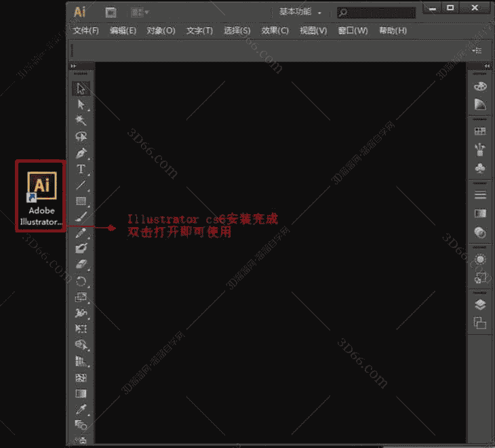
Task: Select the Line Segment tool
Action: (81, 185)
